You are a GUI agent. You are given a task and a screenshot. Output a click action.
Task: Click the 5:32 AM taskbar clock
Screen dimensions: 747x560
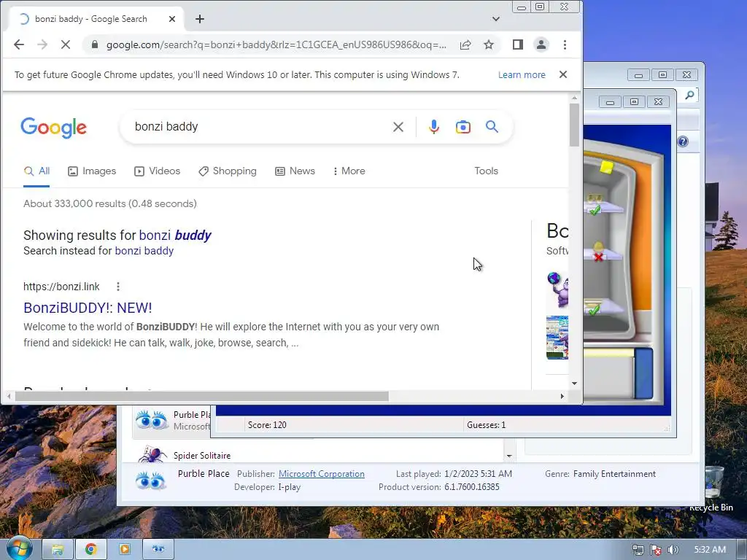tap(710, 550)
